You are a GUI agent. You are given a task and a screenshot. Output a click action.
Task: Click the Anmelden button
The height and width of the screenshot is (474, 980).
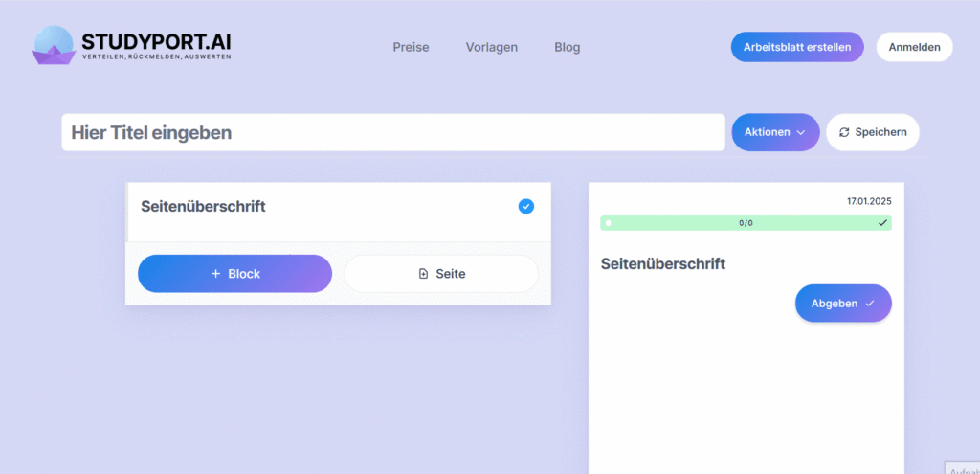tap(914, 47)
